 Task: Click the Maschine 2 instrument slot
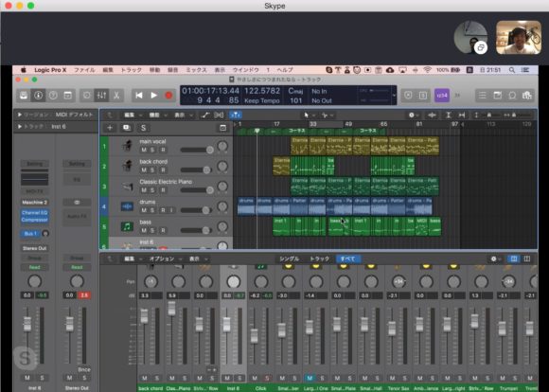tap(35, 203)
